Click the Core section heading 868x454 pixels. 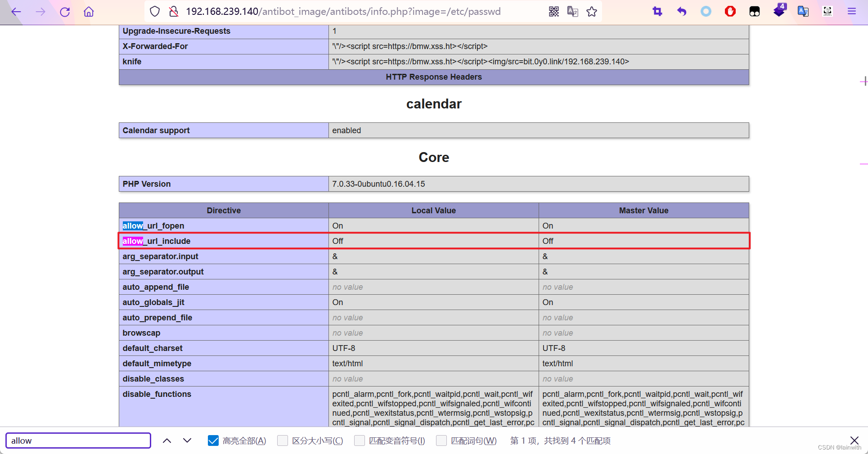tap(434, 157)
